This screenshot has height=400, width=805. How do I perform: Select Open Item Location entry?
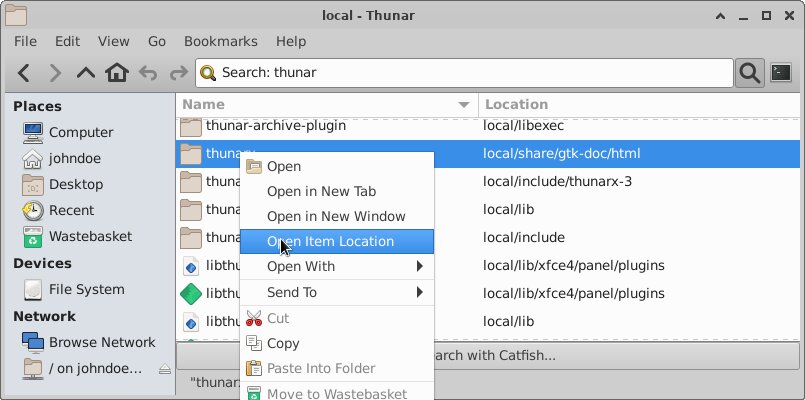337,241
